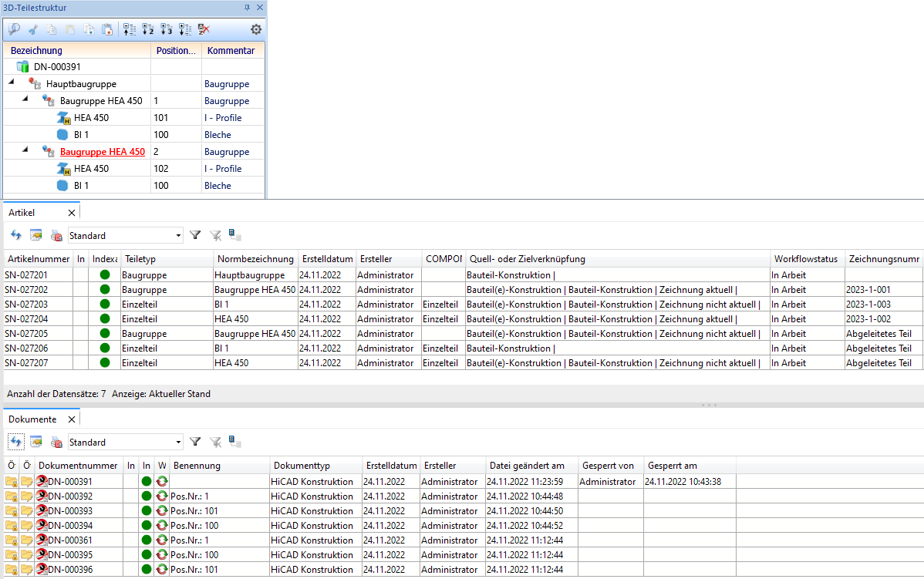Select article row SN-027204
Viewport: 924px width, 579px height.
click(x=26, y=319)
